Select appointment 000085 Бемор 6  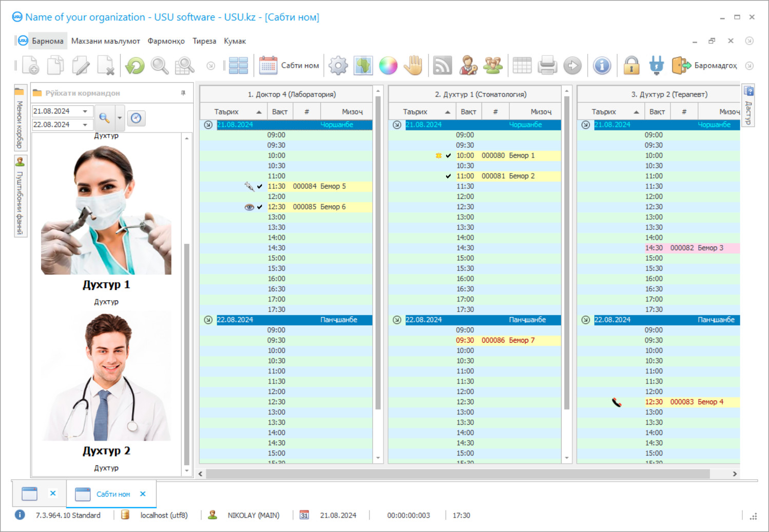[319, 207]
